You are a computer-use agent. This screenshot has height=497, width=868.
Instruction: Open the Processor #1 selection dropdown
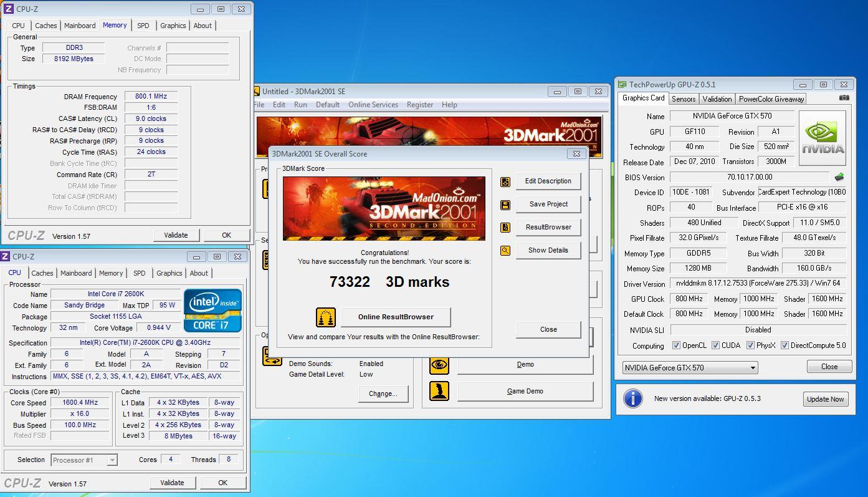click(83, 460)
